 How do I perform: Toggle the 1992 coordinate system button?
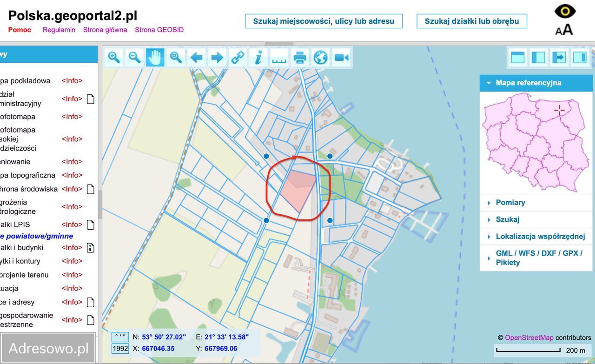pyautogui.click(x=120, y=349)
